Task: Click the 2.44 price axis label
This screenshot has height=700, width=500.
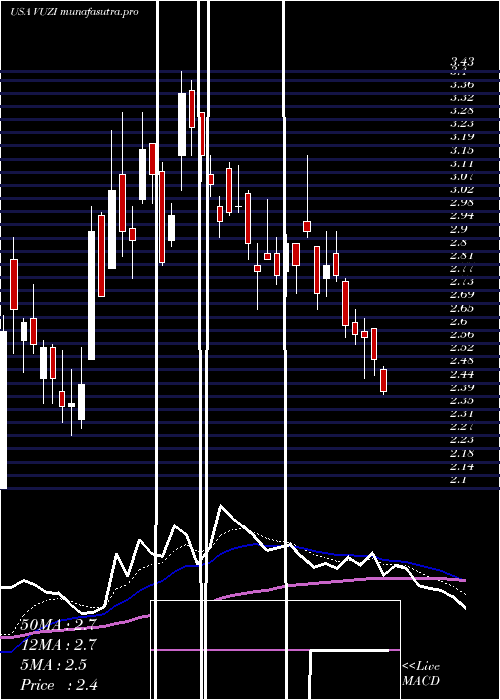Action: [462, 374]
